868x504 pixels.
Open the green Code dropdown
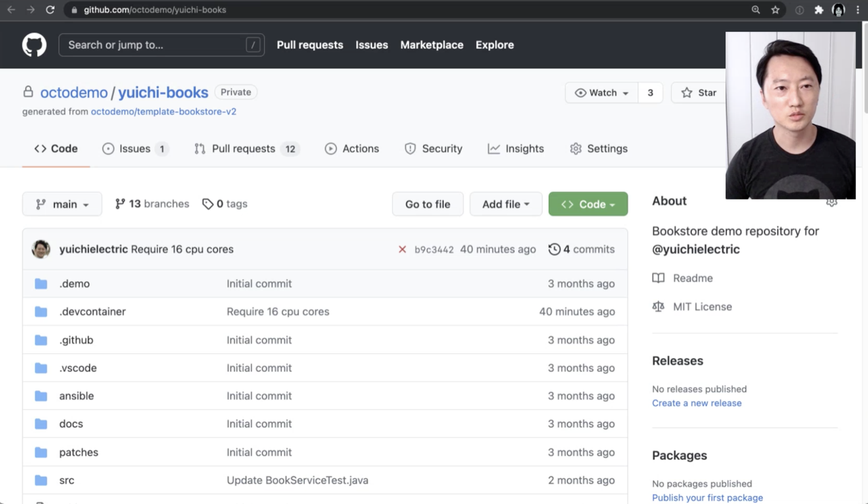[588, 204]
